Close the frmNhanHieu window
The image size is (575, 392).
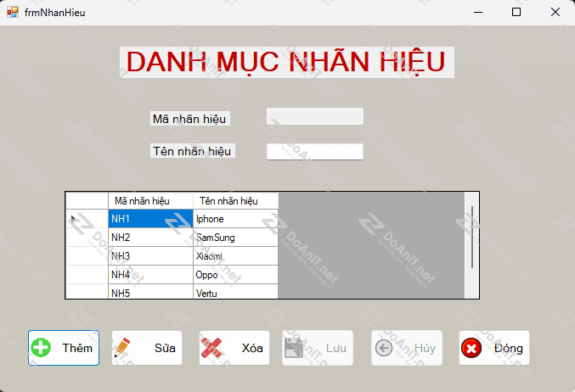[x=555, y=12]
